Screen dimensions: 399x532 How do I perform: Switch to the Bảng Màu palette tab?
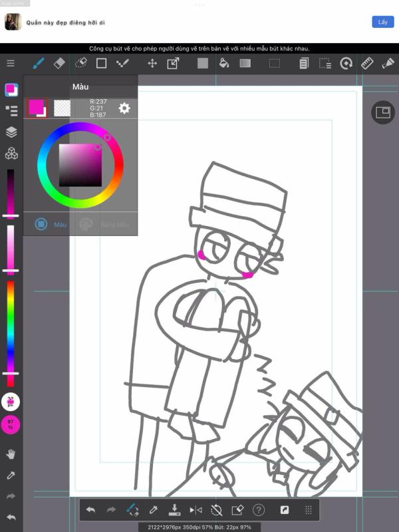[x=104, y=224]
